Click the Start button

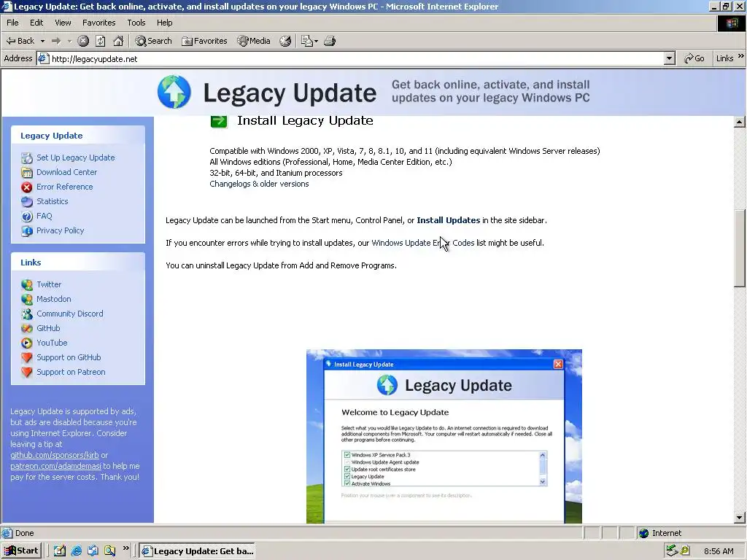coord(21,551)
